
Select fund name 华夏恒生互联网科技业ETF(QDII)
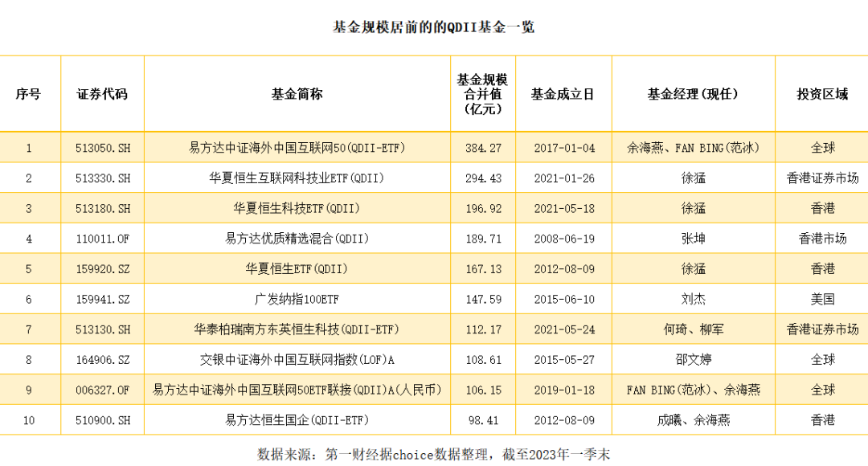click(x=297, y=178)
